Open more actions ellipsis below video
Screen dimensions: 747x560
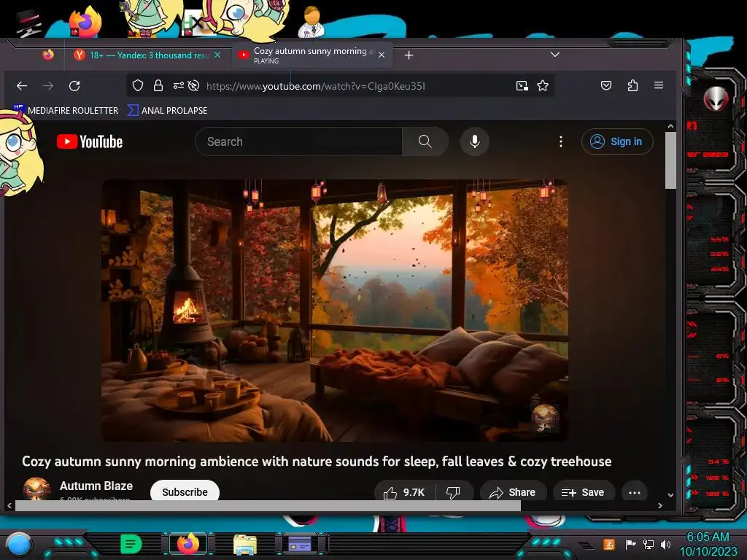pyautogui.click(x=635, y=492)
